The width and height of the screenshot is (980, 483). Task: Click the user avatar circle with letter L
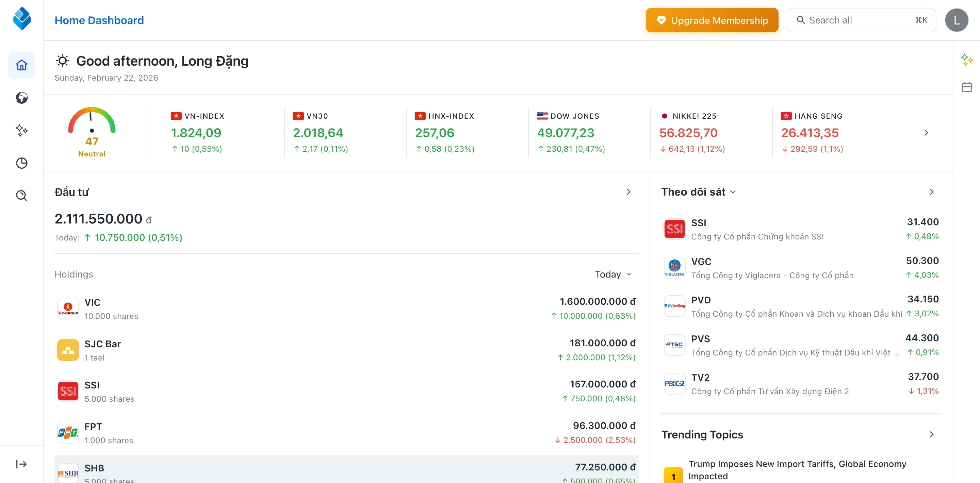(x=957, y=20)
